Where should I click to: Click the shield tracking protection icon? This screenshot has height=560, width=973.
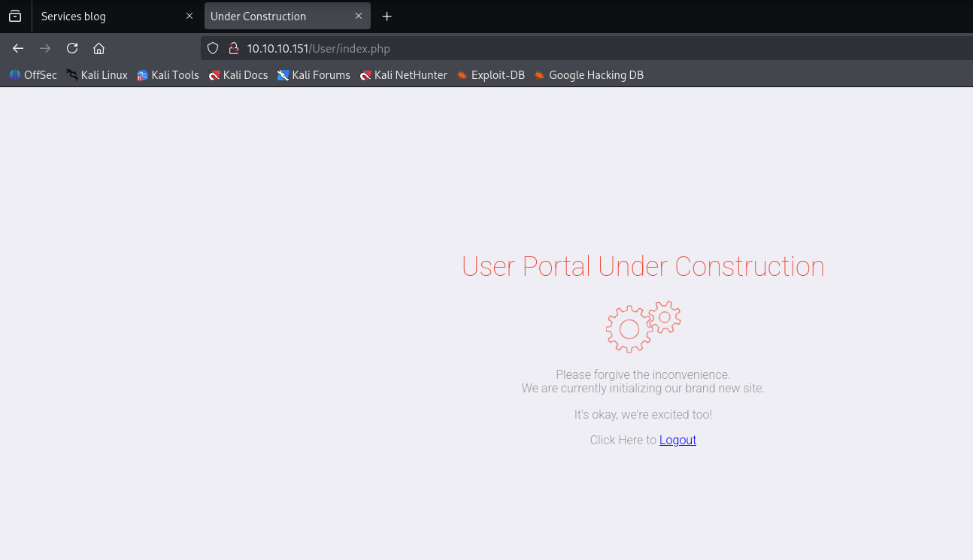coord(213,48)
